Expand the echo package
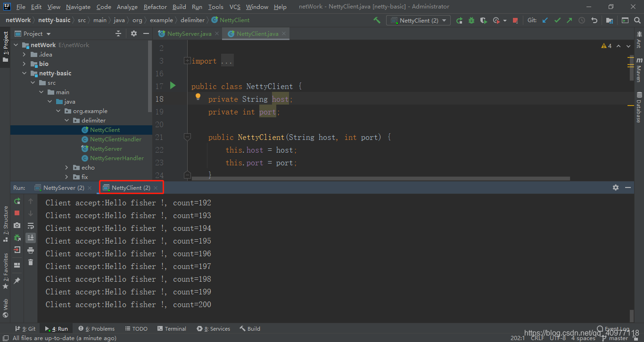This screenshot has height=342, width=644. click(66, 168)
